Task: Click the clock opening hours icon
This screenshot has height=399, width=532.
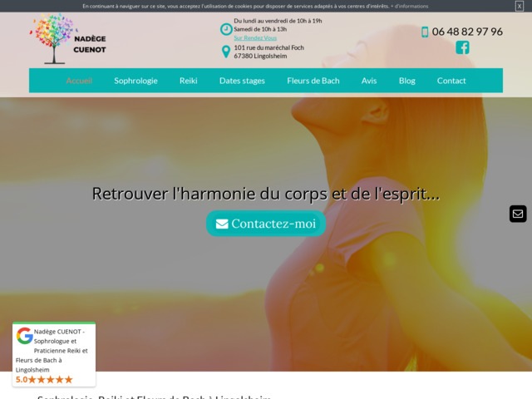Action: click(226, 29)
